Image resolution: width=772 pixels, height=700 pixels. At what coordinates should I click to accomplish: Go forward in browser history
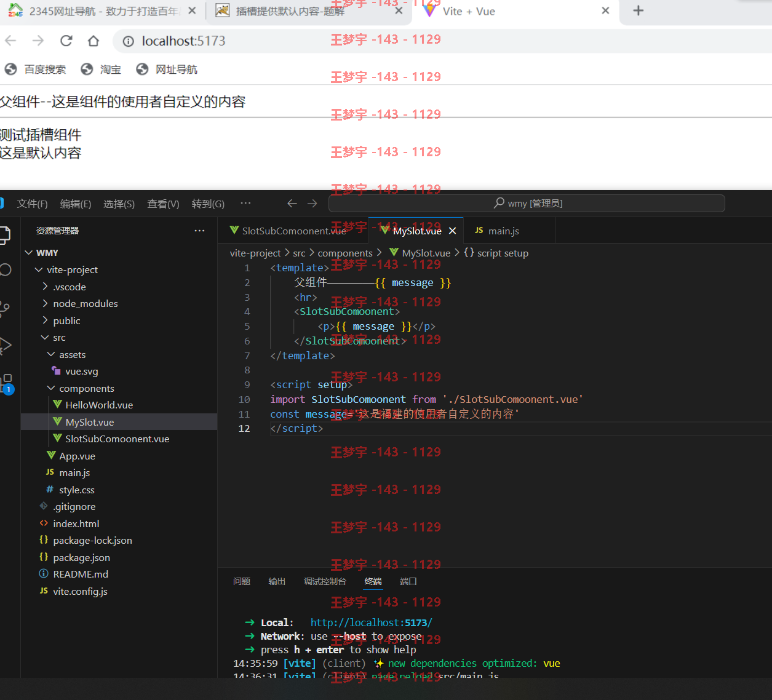38,41
